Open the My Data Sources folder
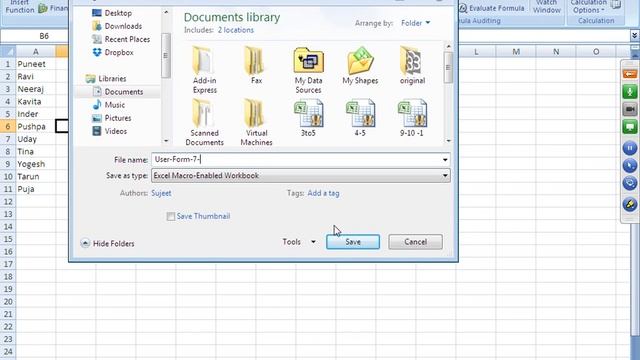 pos(308,70)
